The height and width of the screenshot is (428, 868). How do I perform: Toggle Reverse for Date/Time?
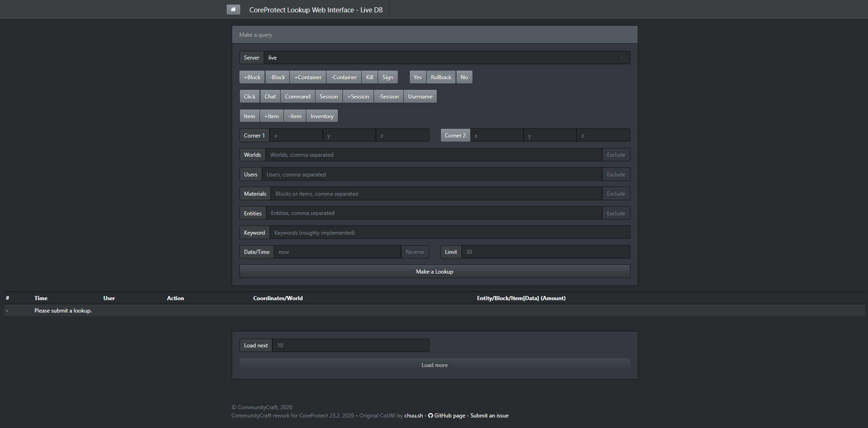415,252
